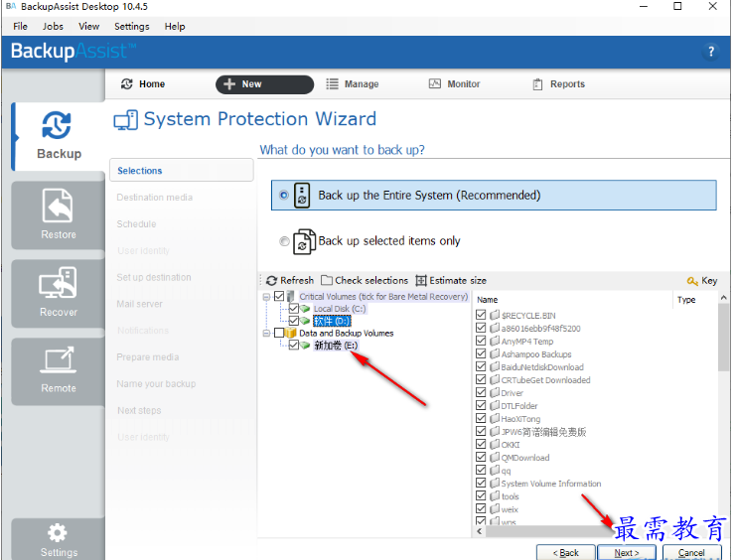Open the Reports tab

(x=559, y=83)
